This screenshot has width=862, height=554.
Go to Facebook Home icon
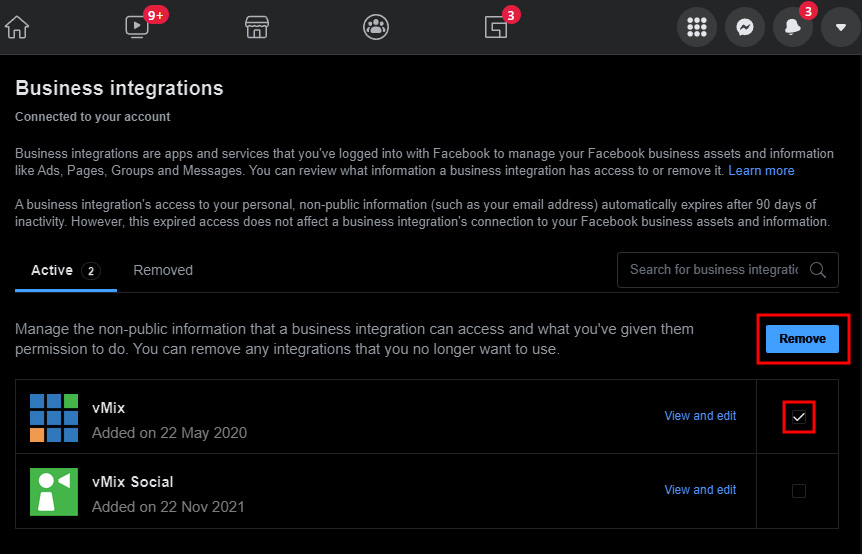(17, 27)
